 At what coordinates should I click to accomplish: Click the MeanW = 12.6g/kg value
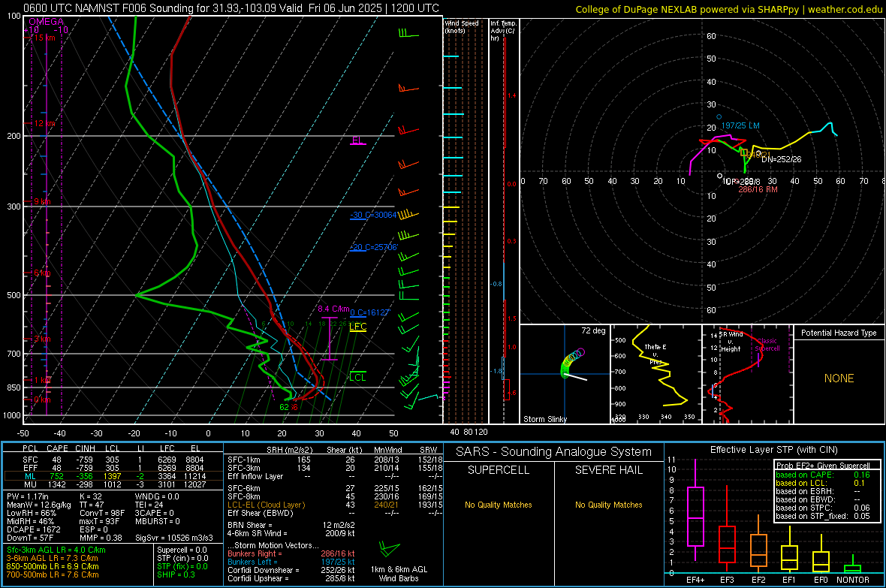pos(39,505)
